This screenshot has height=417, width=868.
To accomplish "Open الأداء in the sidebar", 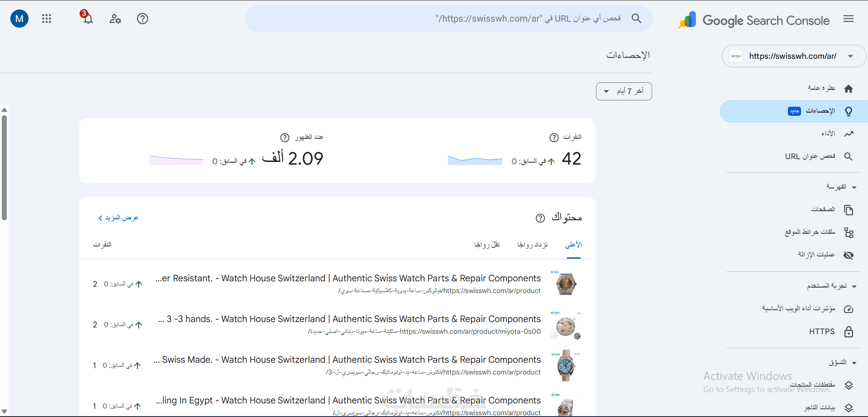I will [828, 133].
